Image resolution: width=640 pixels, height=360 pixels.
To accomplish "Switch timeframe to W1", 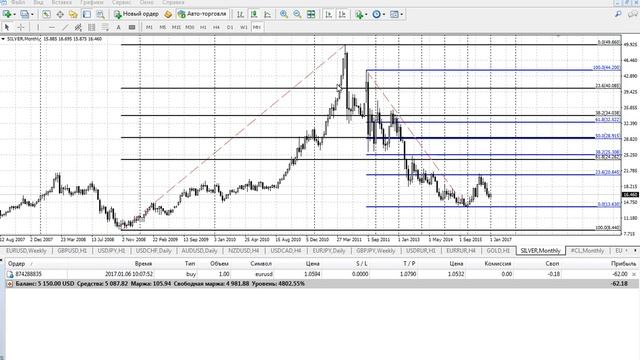I will [x=243, y=27].
